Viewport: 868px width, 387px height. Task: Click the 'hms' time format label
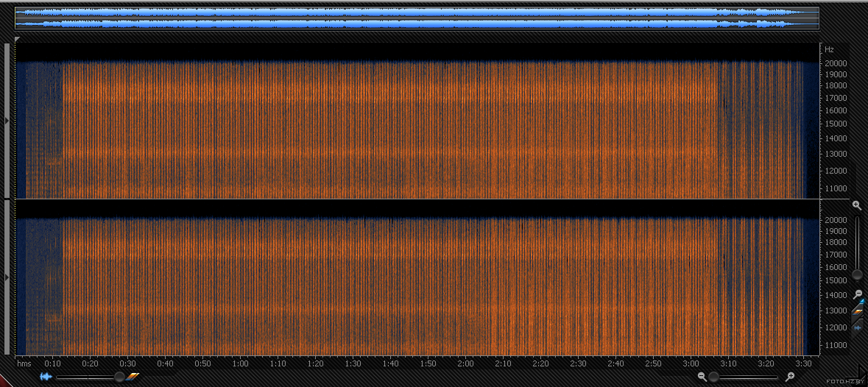click(24, 363)
